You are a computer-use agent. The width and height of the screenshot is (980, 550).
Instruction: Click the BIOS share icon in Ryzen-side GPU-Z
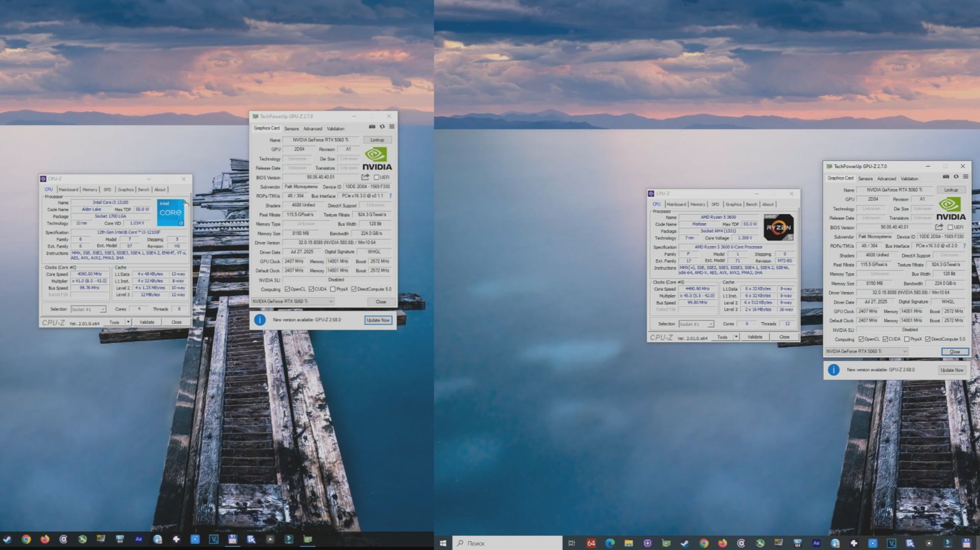pyautogui.click(x=939, y=227)
